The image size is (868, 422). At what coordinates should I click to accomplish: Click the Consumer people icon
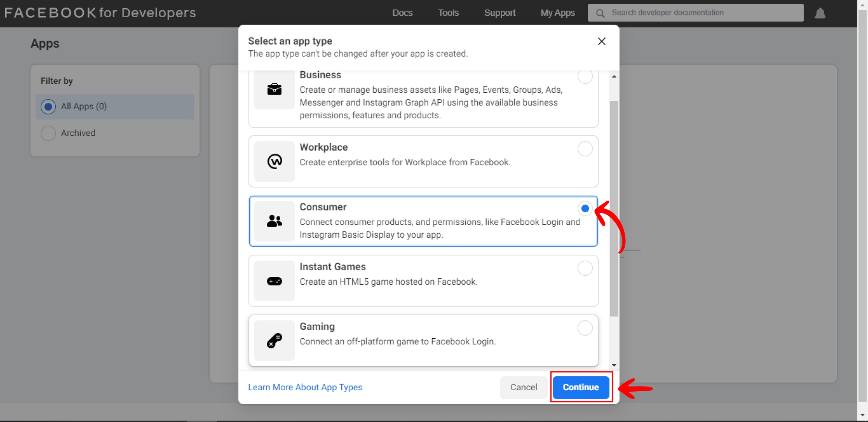click(274, 221)
